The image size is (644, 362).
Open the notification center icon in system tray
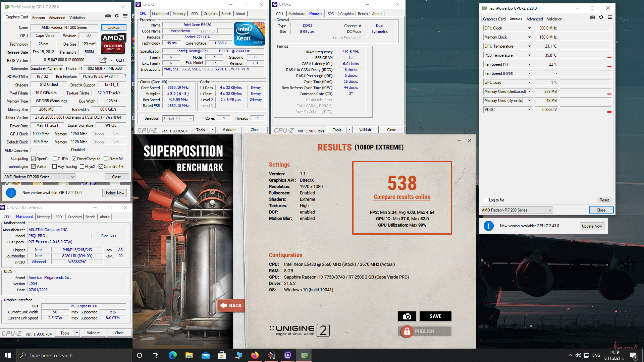tap(633, 355)
